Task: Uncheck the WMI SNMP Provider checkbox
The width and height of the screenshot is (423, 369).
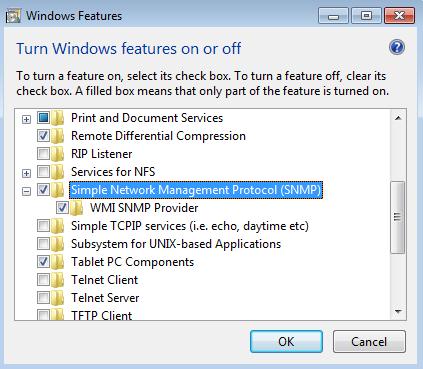Action: pyautogui.click(x=62, y=208)
